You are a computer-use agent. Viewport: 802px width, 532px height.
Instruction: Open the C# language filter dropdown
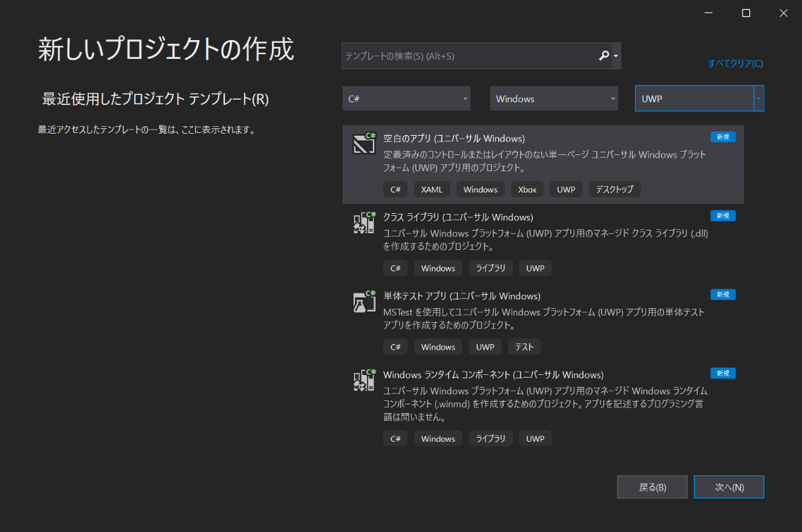[406, 99]
